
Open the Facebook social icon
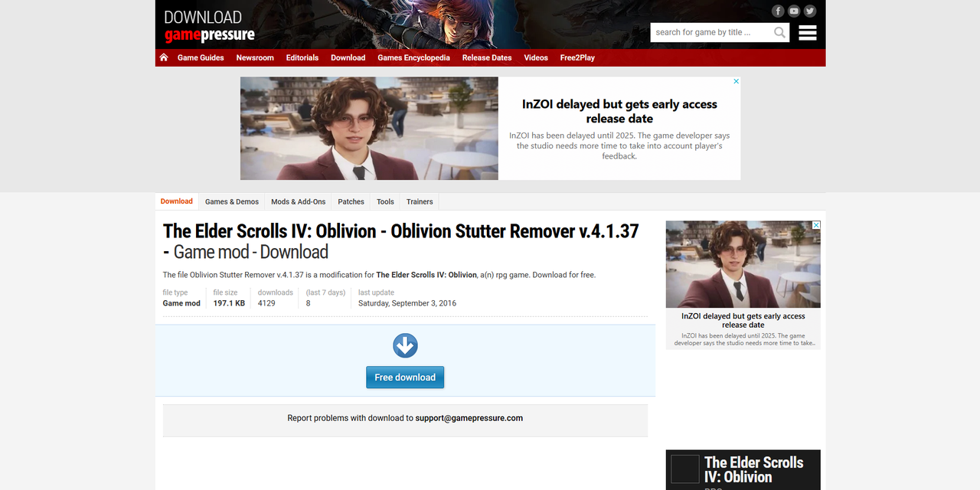coord(778,11)
